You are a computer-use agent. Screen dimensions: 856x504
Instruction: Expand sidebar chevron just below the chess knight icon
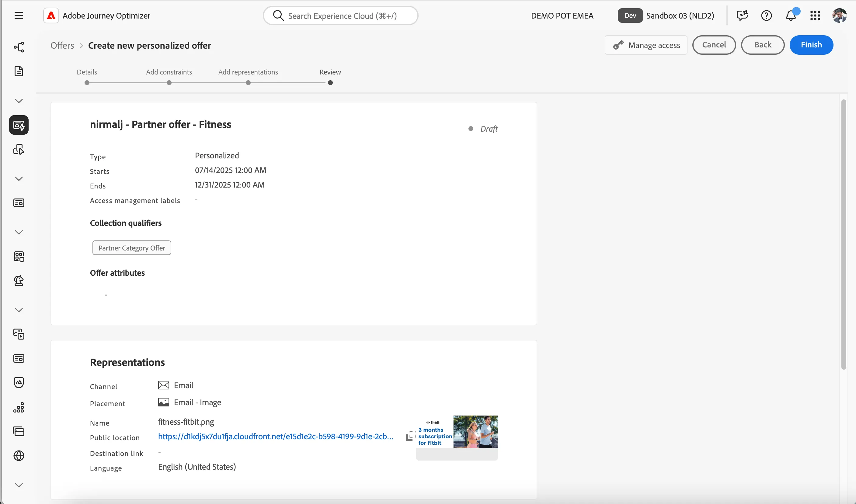19,310
